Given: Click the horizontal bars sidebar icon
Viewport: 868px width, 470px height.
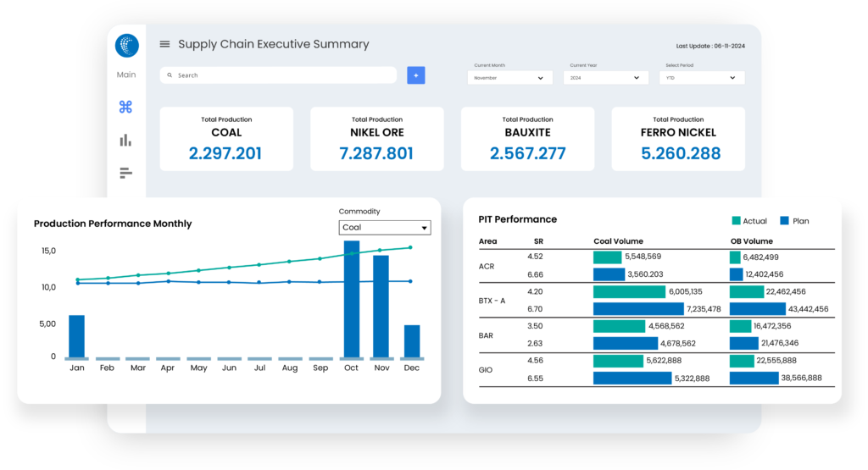Looking at the screenshot, I should (125, 174).
